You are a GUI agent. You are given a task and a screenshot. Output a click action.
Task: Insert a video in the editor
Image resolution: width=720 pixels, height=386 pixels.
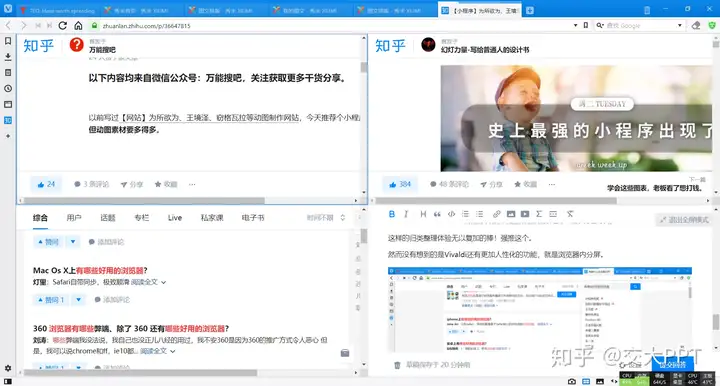(525, 214)
